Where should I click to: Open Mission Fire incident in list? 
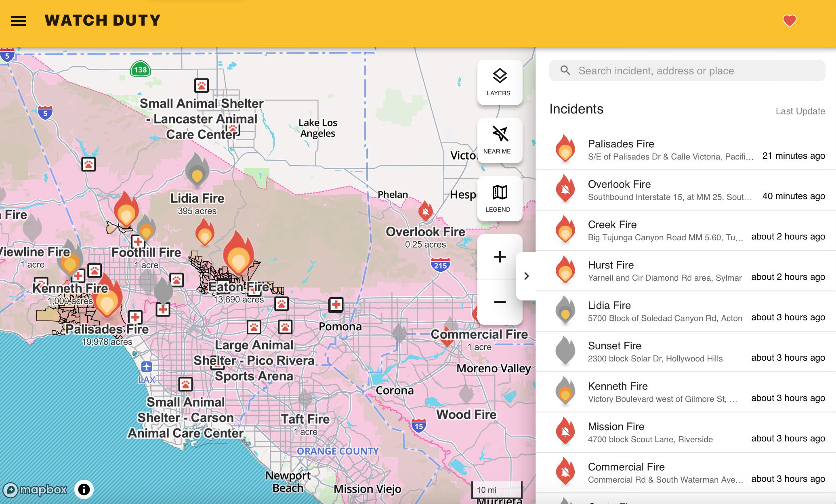[686, 433]
